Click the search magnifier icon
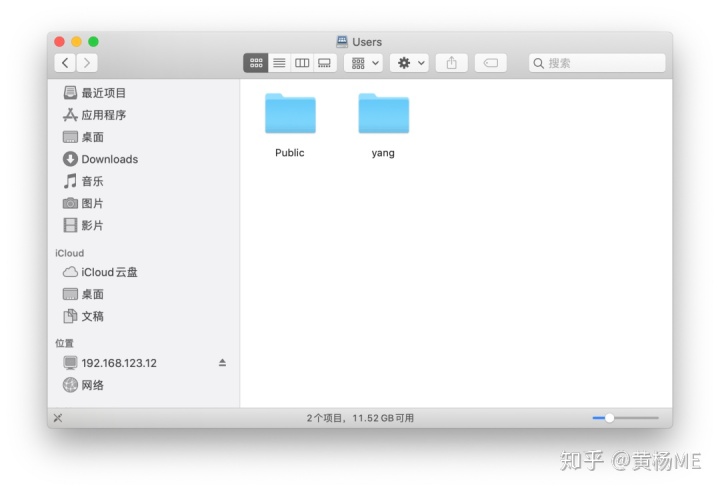The height and width of the screenshot is (491, 720). [x=539, y=63]
